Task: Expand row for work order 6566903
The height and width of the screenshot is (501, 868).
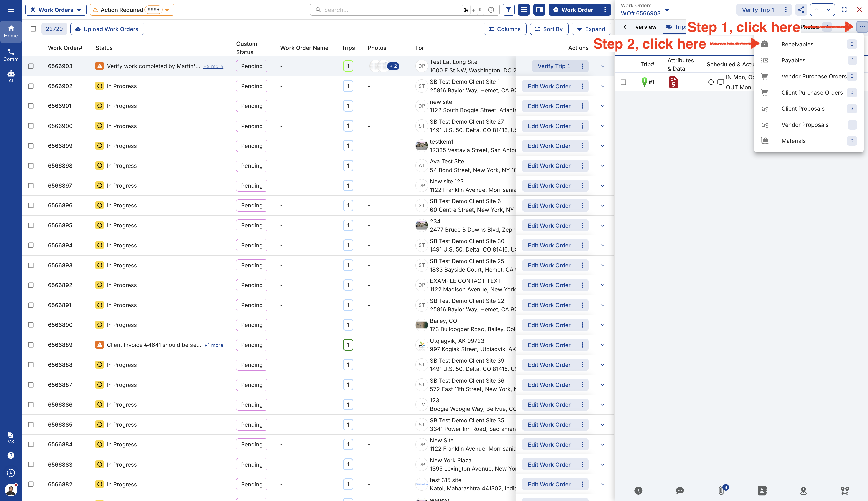Action: pyautogui.click(x=602, y=66)
